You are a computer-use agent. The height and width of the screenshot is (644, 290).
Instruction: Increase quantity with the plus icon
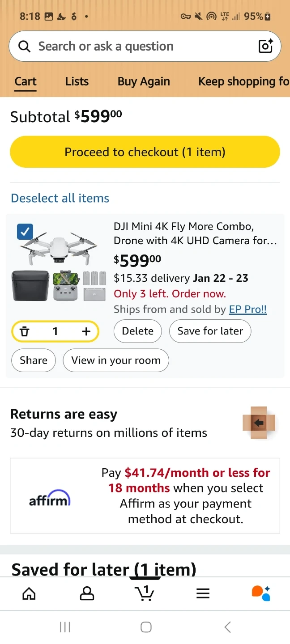pyautogui.click(x=86, y=331)
